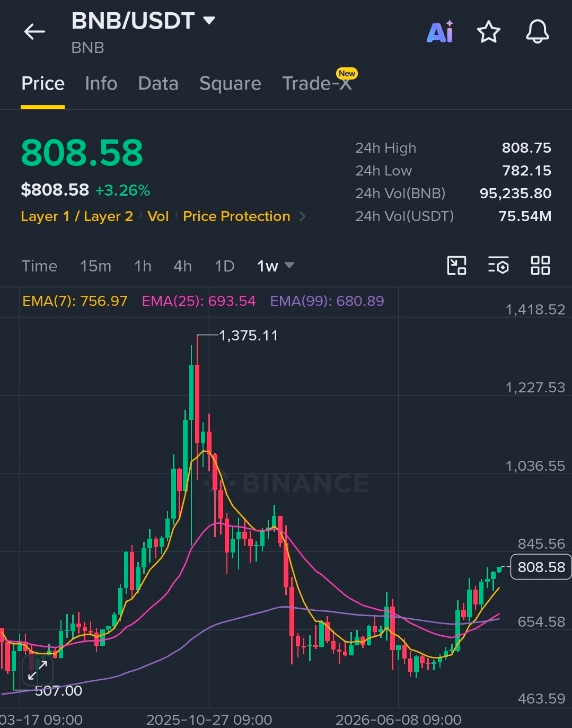Viewport: 572px width, 728px height.
Task: Tap the Layer 1 / Layer 2 link
Action: (x=77, y=216)
